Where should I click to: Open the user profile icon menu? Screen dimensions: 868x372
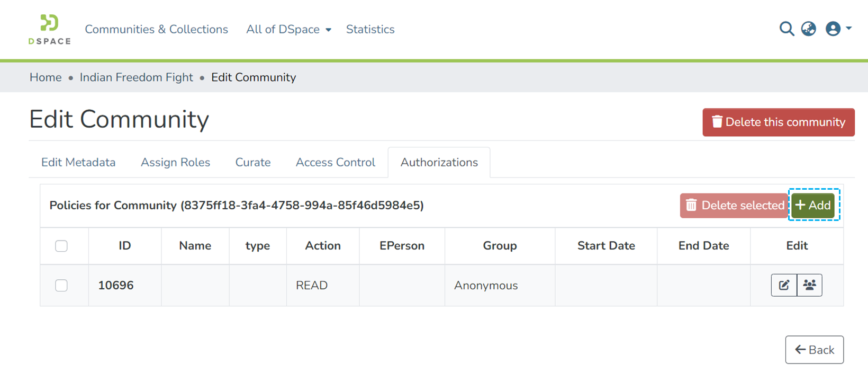tap(838, 29)
